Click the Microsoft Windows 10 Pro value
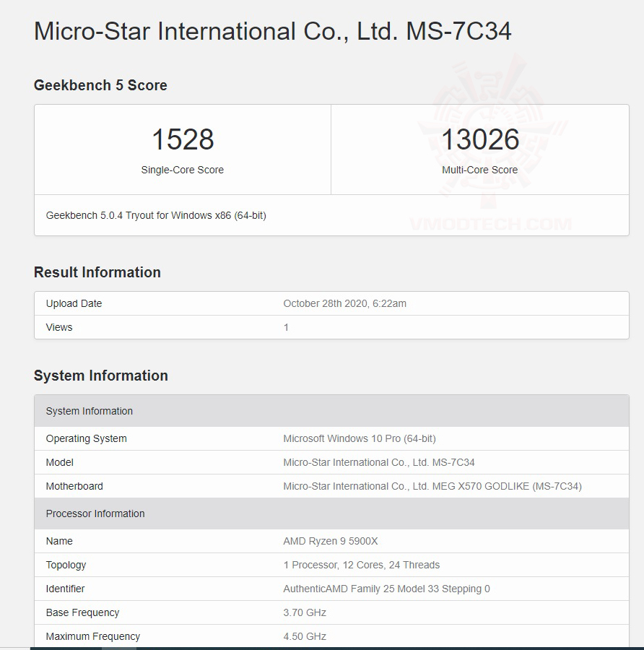The image size is (644, 650). tap(360, 438)
